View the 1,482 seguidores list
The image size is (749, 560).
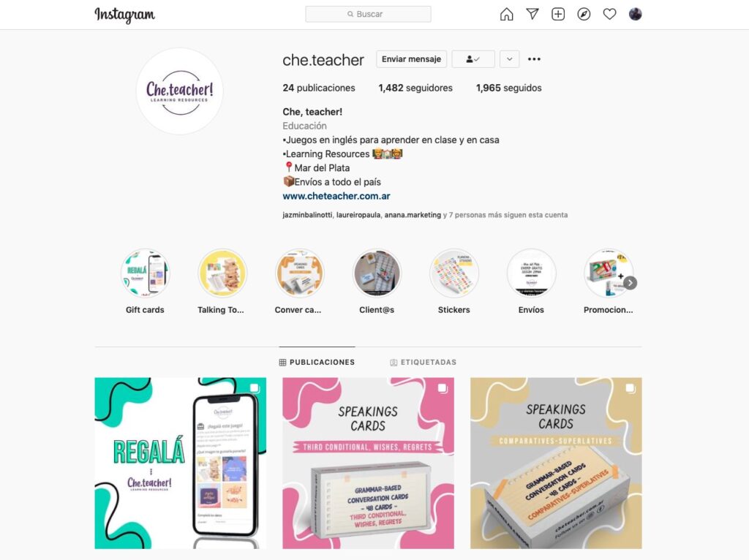(x=415, y=88)
